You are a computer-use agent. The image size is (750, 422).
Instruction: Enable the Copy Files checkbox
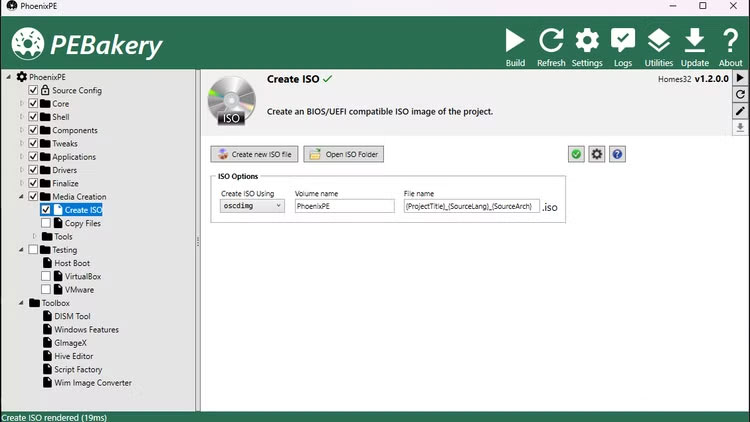coord(45,223)
